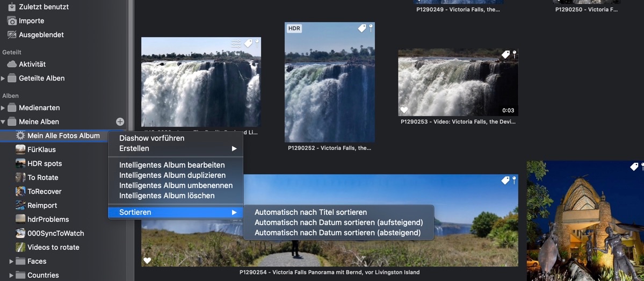Click the location pin icon on P1290252
644x281 pixels.
pos(371,28)
